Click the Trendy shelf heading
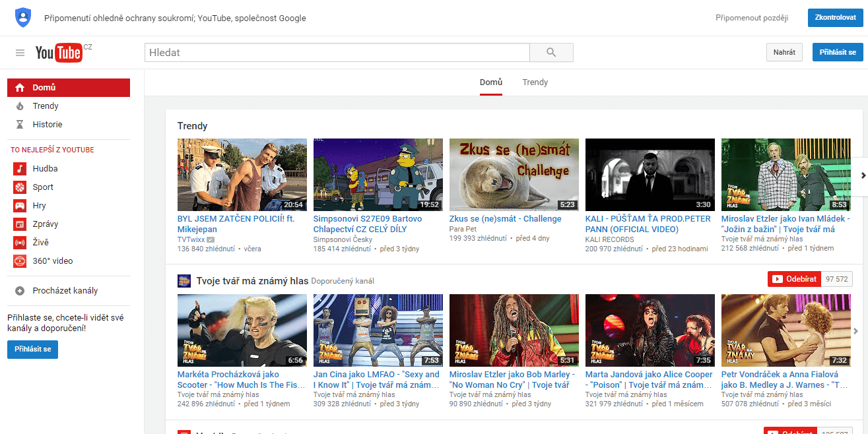The image size is (868, 434). click(193, 126)
